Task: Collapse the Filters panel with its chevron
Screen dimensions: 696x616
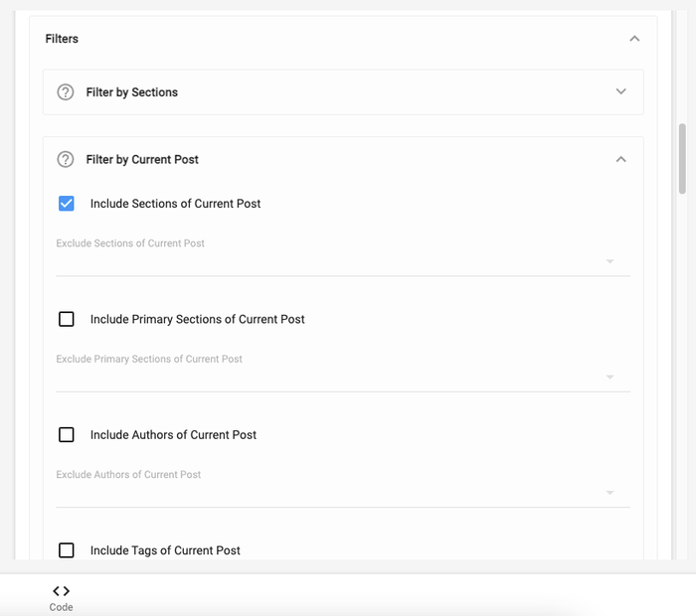Action: pyautogui.click(x=634, y=39)
